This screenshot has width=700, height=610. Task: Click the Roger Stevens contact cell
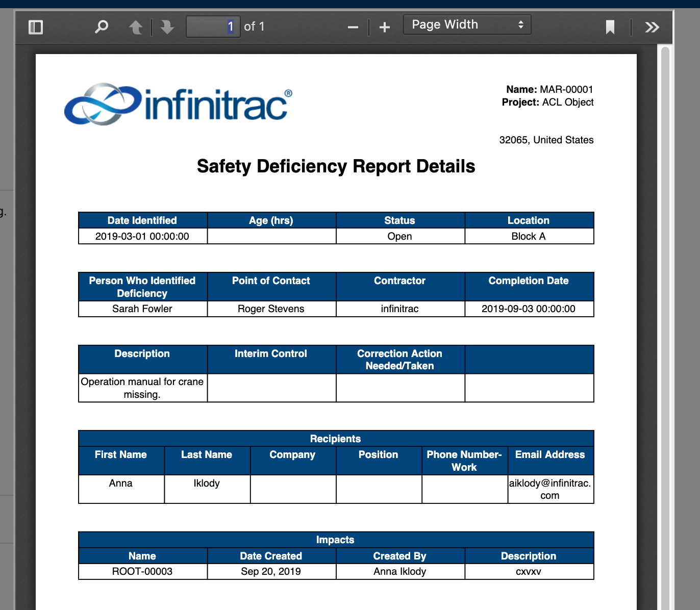click(271, 309)
